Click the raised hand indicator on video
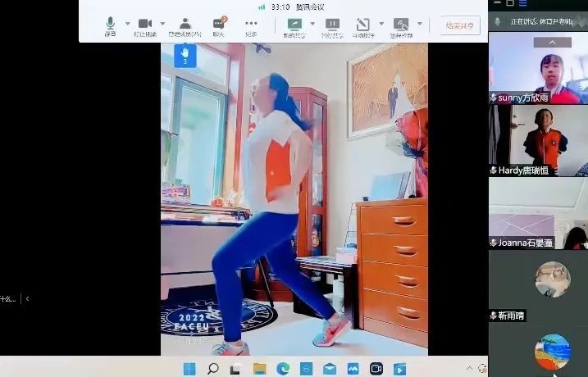 (x=185, y=55)
